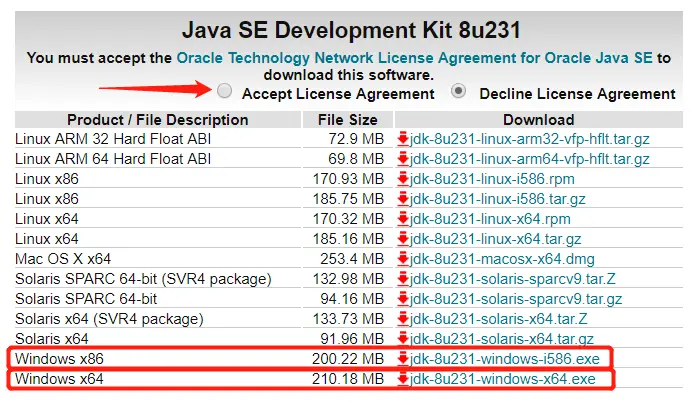This screenshot has width=695, height=403.
Task: Open the Oracle Technology Network License Agreement link
Action: pyautogui.click(x=414, y=58)
